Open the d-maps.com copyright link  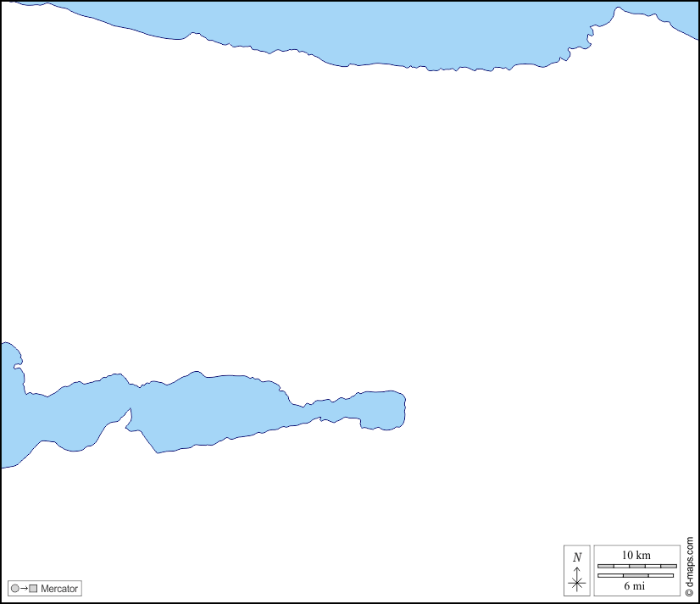point(690,567)
